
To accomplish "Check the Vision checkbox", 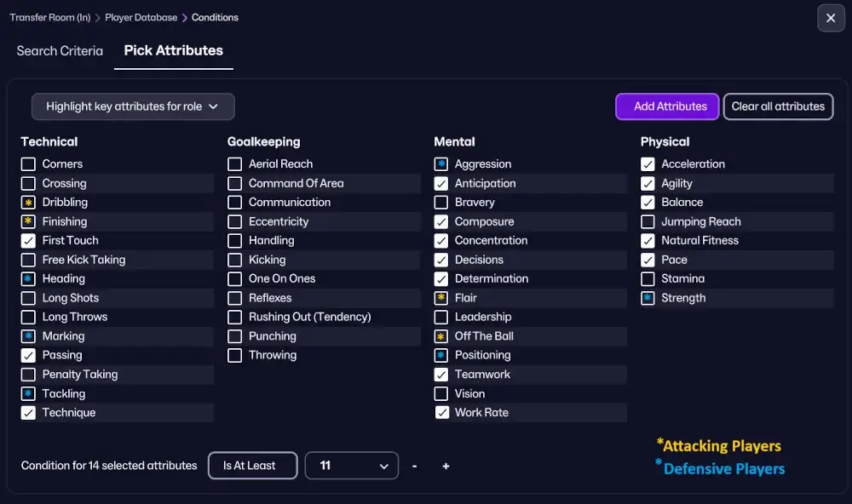I will [441, 393].
